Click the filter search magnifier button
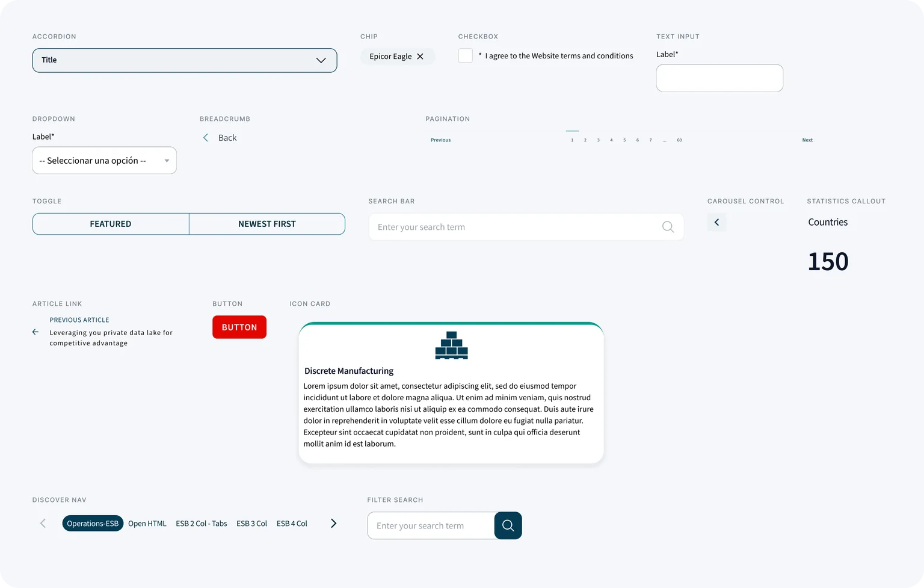The height and width of the screenshot is (588, 924). (x=508, y=525)
